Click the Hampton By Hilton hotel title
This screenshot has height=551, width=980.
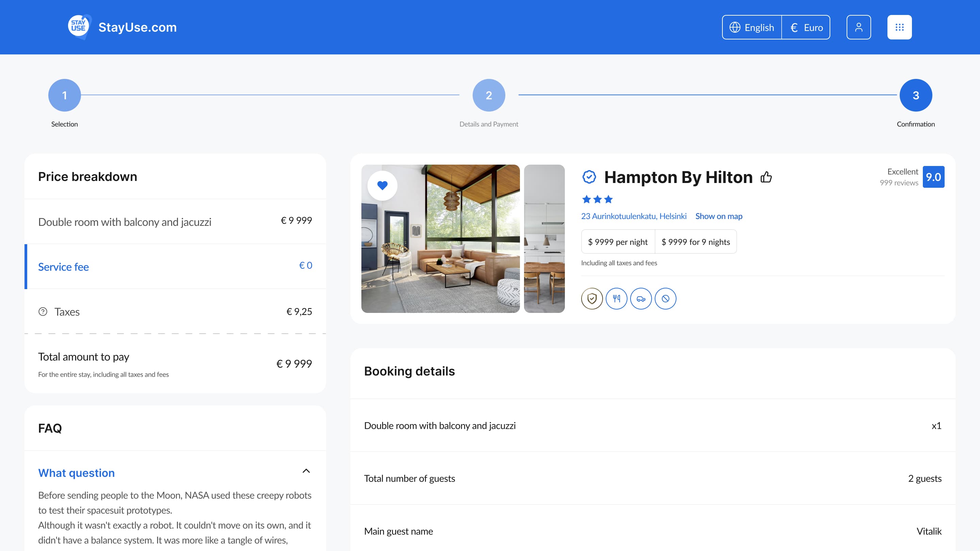678,177
